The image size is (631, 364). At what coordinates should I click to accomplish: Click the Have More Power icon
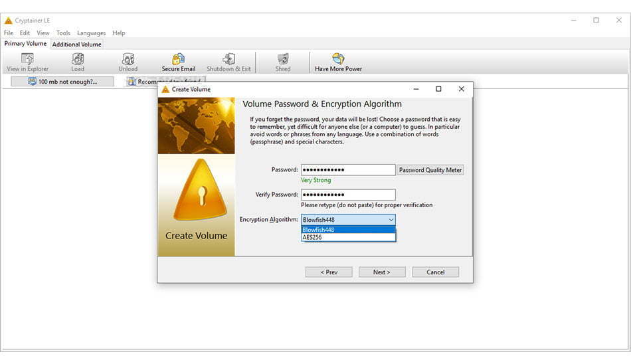point(338,59)
